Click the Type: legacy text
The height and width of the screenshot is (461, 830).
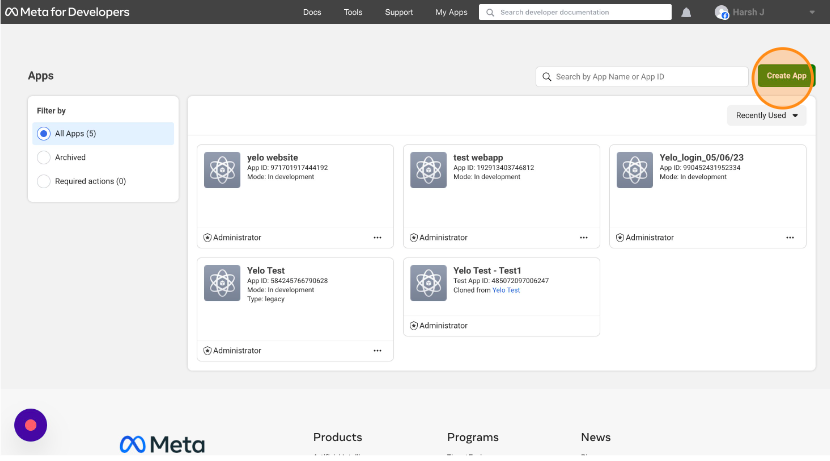266,299
